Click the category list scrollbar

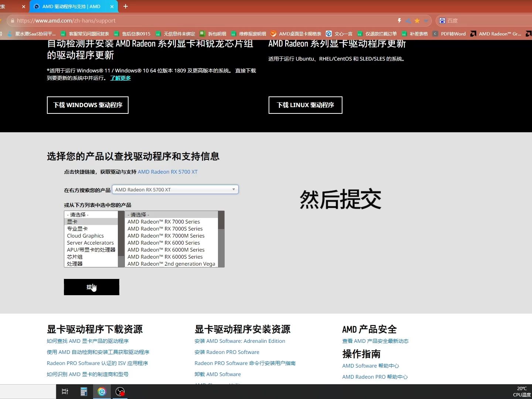coord(121,239)
